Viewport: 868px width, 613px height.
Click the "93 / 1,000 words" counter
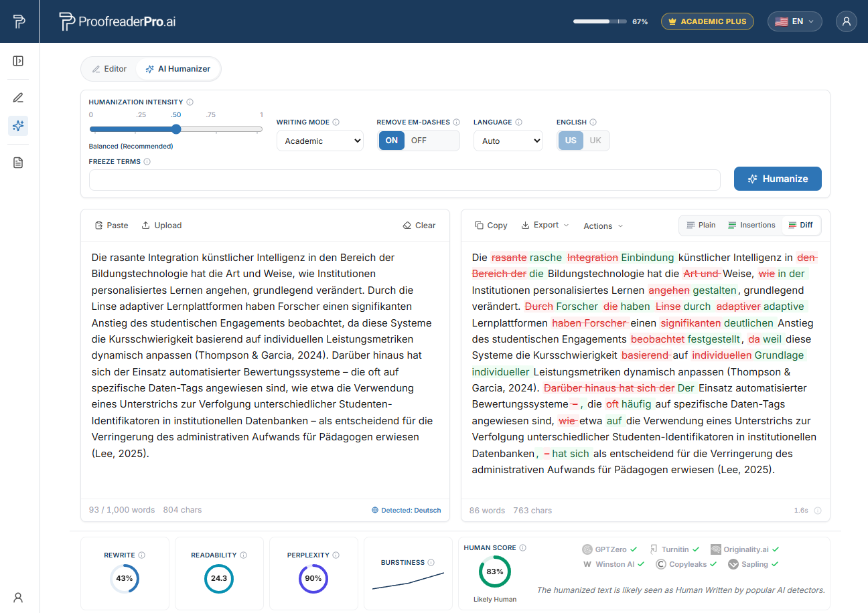pyautogui.click(x=122, y=510)
